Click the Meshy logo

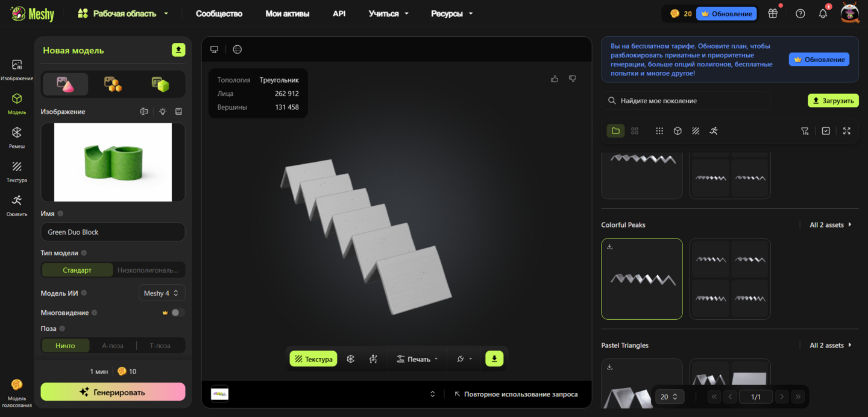click(33, 13)
